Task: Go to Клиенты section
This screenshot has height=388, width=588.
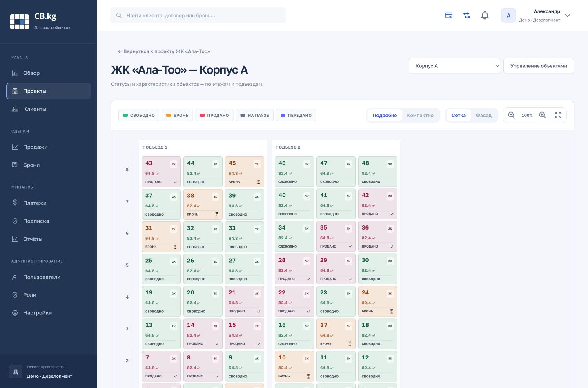Action: pos(49,109)
